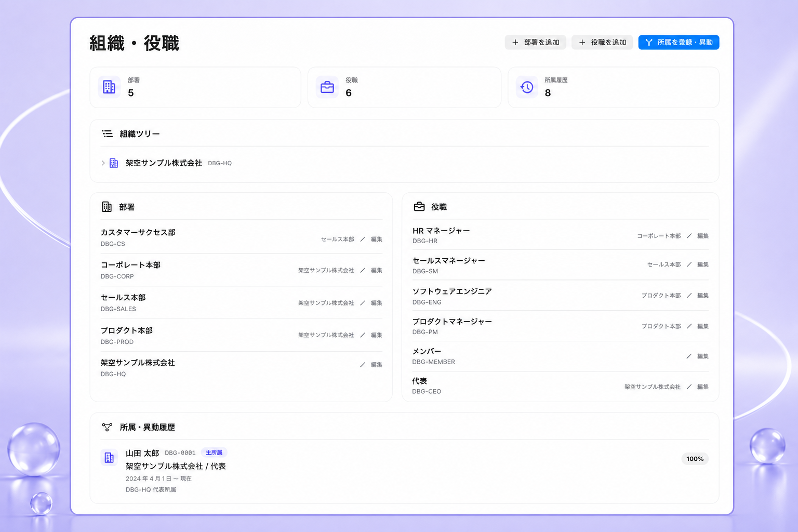Click the pencil icon in the DBG-PROD row
Screen dimensions: 798x532
tap(363, 335)
